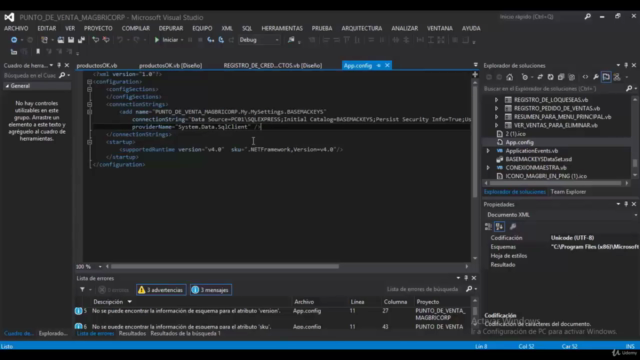Open the XML menu

[x=227, y=28]
